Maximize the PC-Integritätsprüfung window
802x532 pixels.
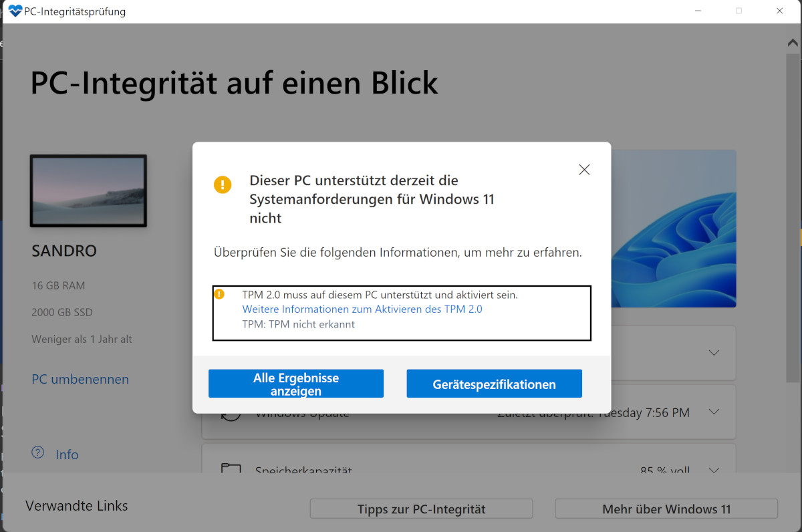(739, 11)
